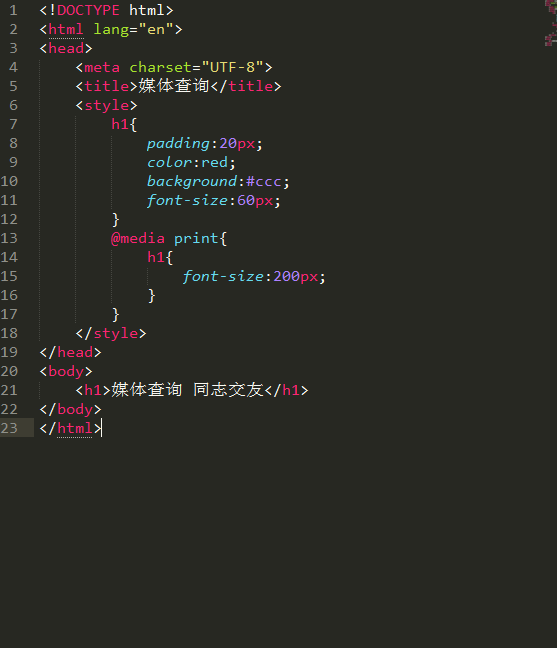557x648 pixels.
Task: Click the "UTF-8" string value
Action: (233, 67)
